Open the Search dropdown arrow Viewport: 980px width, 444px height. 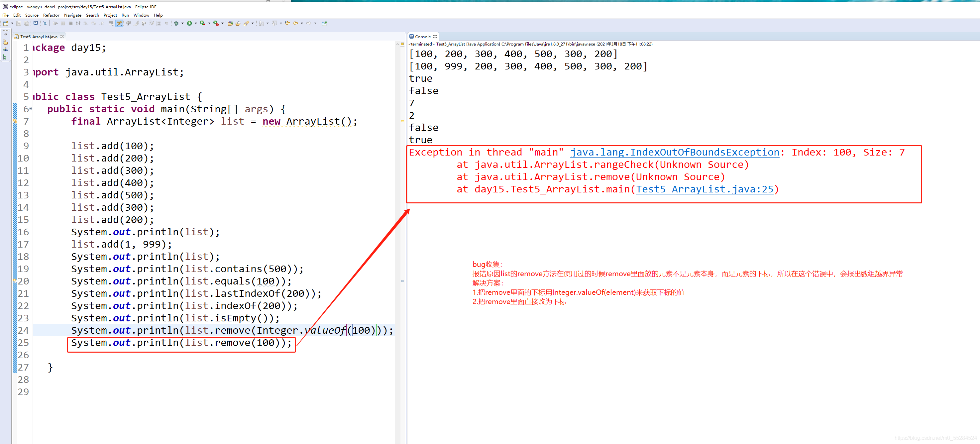coord(253,23)
